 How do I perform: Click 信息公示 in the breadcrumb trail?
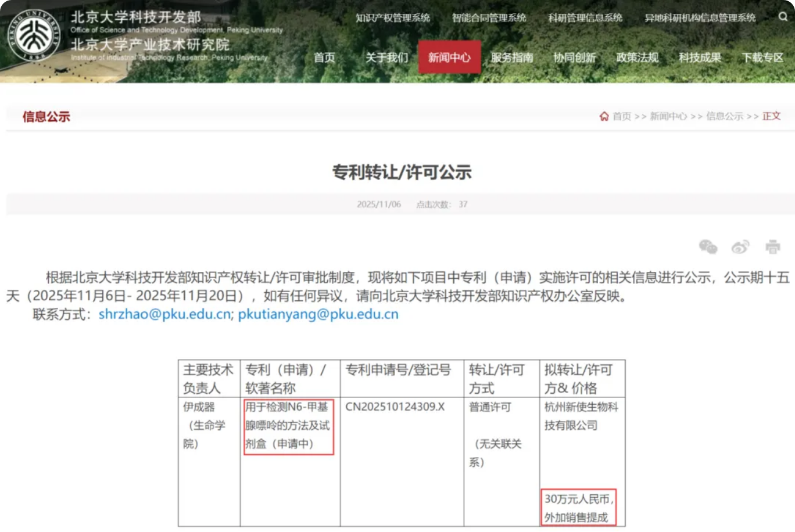click(x=724, y=116)
